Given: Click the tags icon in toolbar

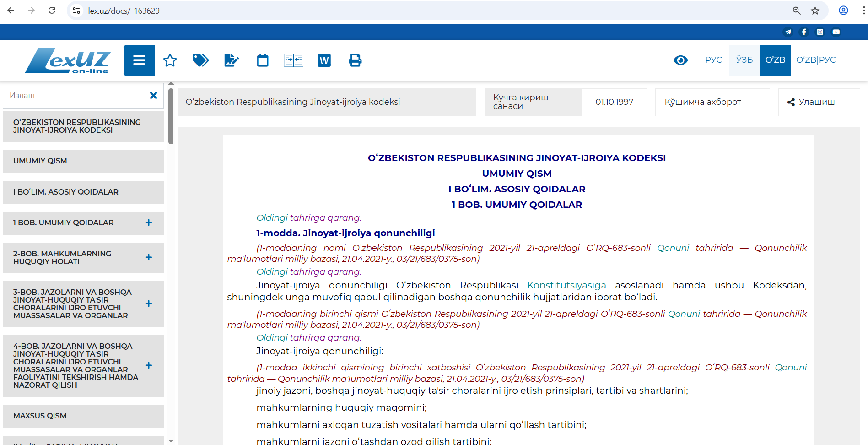Looking at the screenshot, I should pyautogui.click(x=200, y=60).
